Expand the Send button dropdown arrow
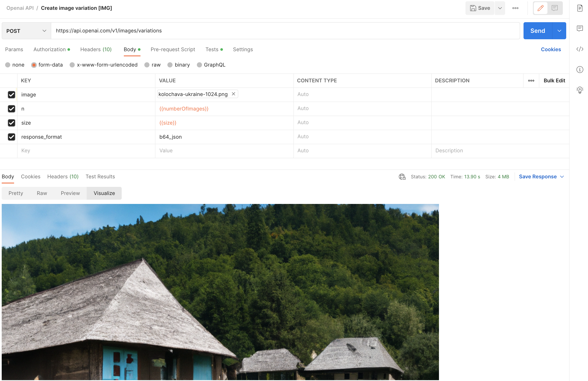 (560, 31)
